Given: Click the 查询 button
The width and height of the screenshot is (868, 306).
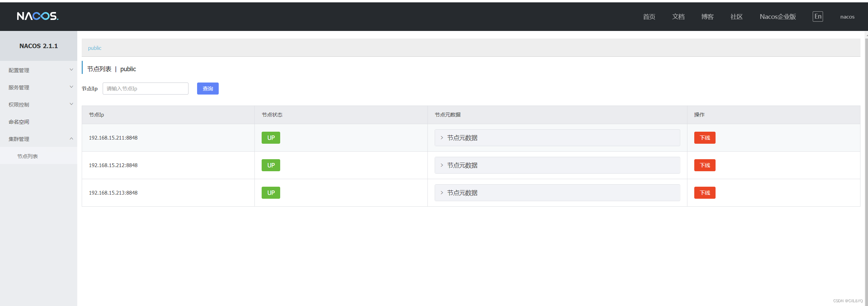Looking at the screenshot, I should point(208,88).
